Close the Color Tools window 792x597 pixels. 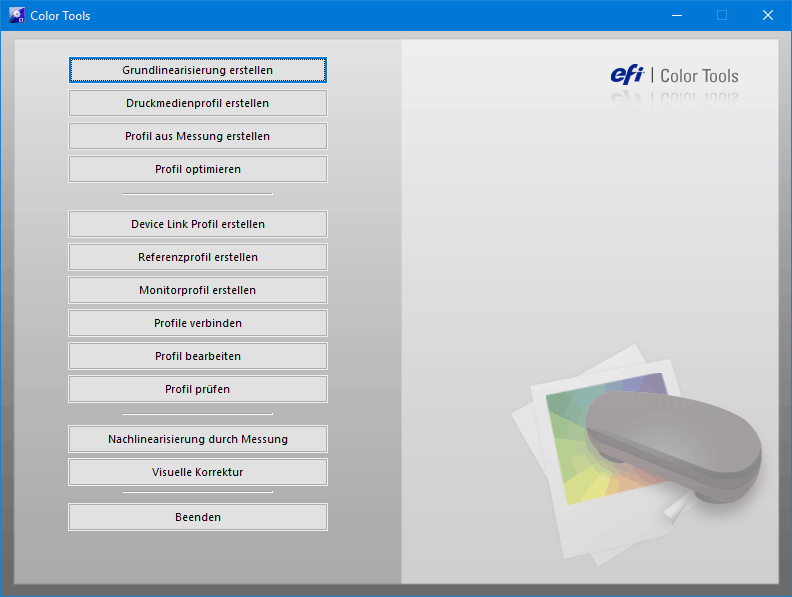[x=768, y=15]
